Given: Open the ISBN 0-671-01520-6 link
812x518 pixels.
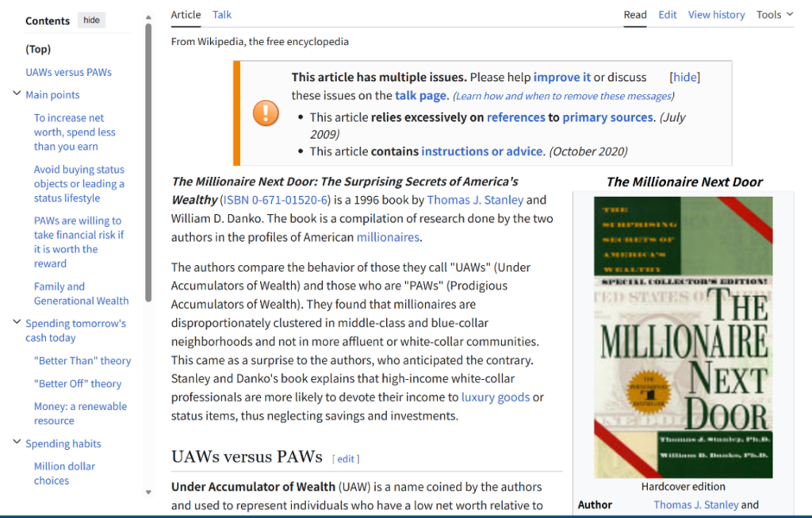Looking at the screenshot, I should [275, 200].
